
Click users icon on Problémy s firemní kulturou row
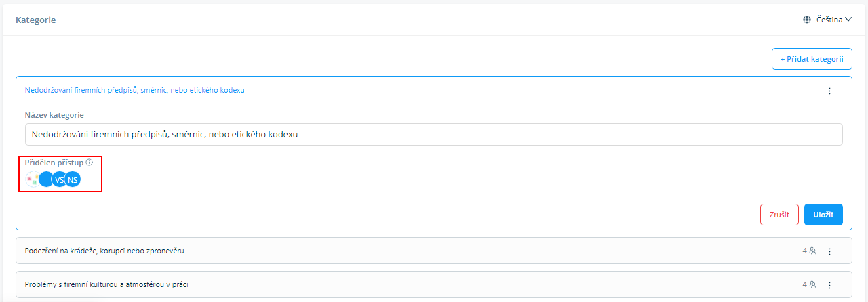812,284
